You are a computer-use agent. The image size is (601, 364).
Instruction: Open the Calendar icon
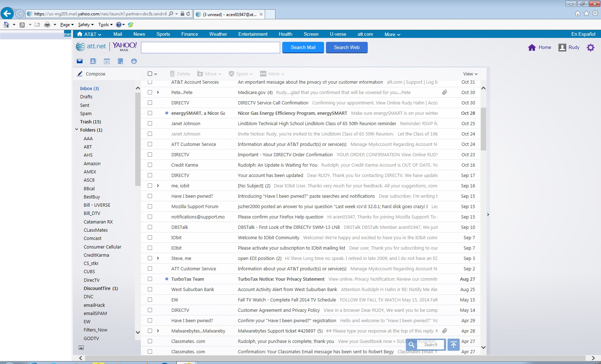point(107,61)
